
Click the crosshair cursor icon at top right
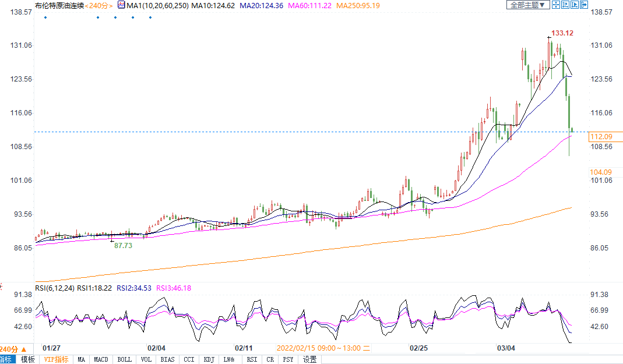click(556, 5)
